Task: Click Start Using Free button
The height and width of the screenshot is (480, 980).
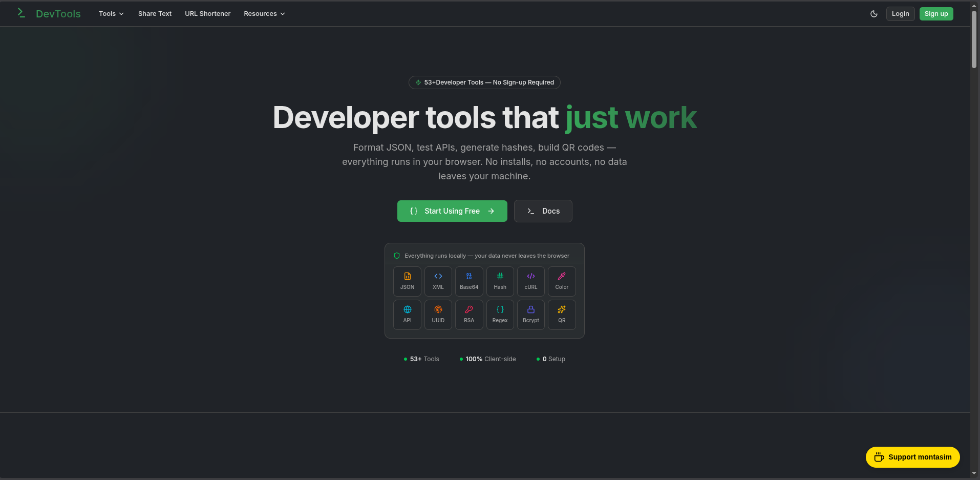Action: tap(452, 211)
